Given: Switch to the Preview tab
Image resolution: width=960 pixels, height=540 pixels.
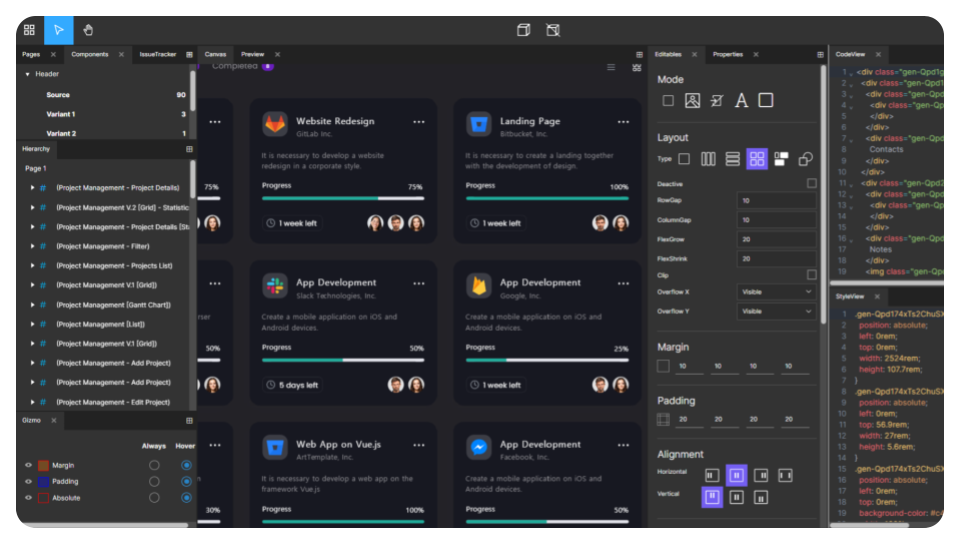Looking at the screenshot, I should pyautogui.click(x=252, y=54).
